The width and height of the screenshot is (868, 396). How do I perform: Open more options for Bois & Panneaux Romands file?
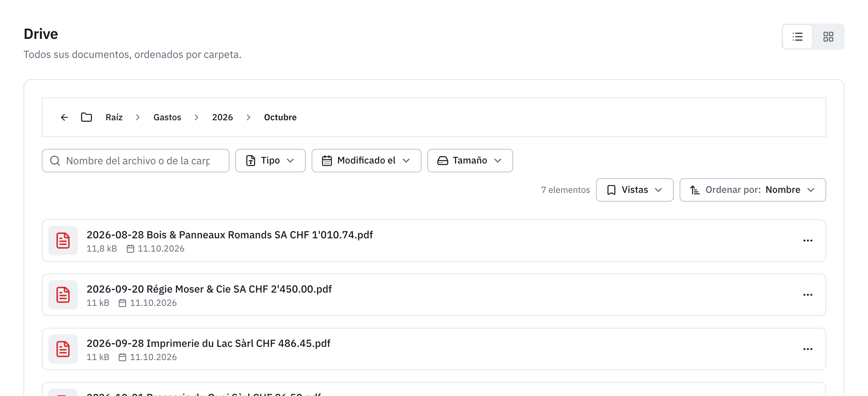(x=808, y=241)
